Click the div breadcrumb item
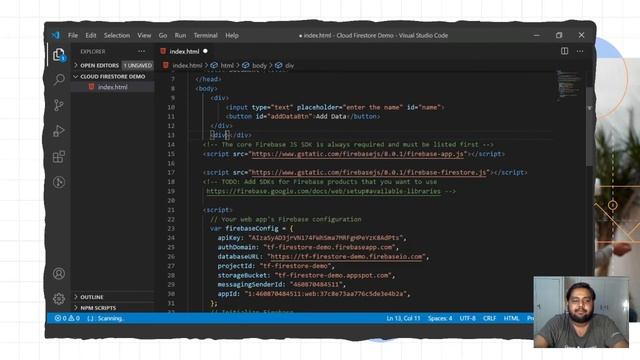This screenshot has height=360, width=640. (x=289, y=65)
